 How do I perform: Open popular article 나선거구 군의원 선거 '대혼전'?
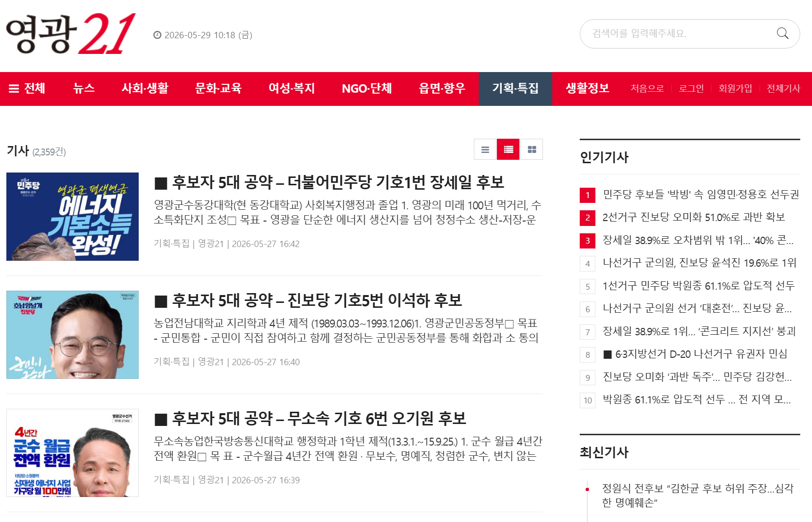697,309
